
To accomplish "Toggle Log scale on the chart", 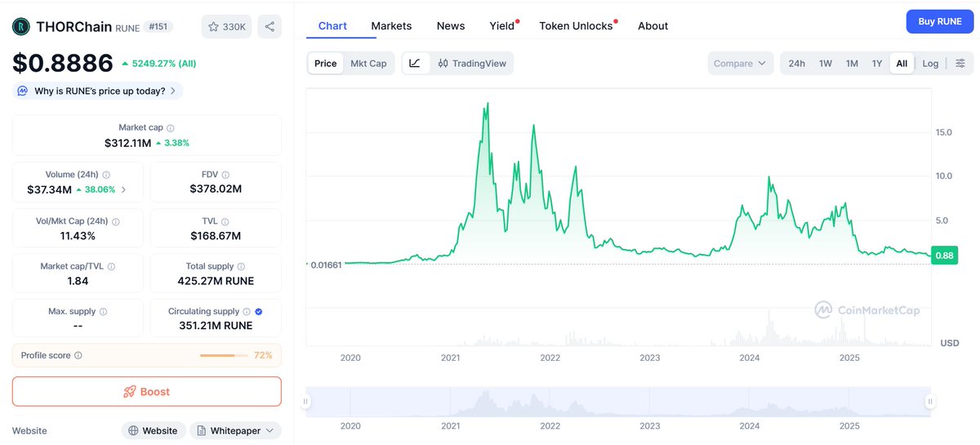I will [930, 64].
